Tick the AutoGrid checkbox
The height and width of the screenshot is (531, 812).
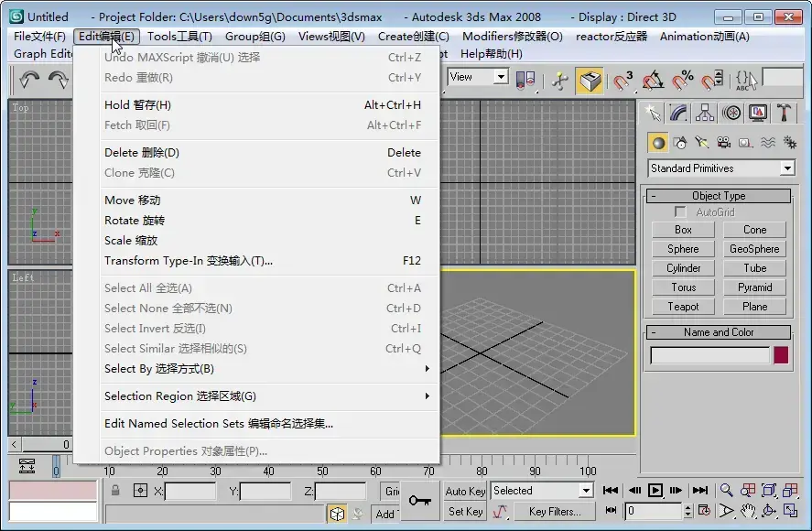[680, 211]
